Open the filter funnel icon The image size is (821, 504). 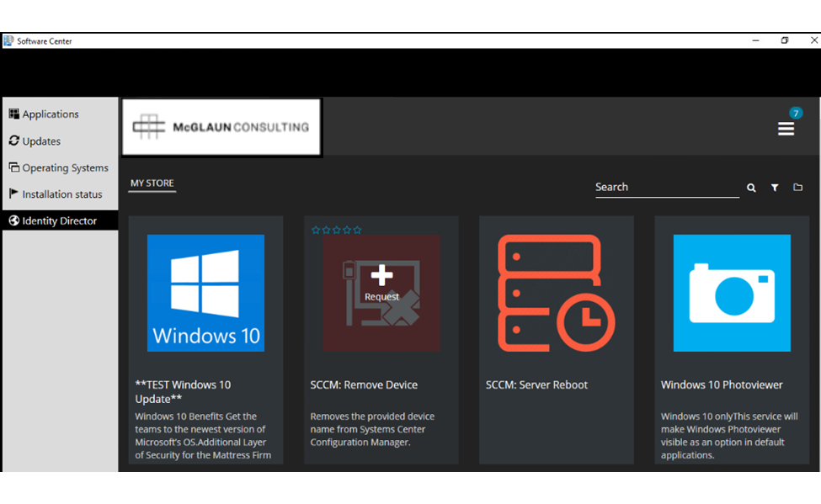(x=775, y=188)
